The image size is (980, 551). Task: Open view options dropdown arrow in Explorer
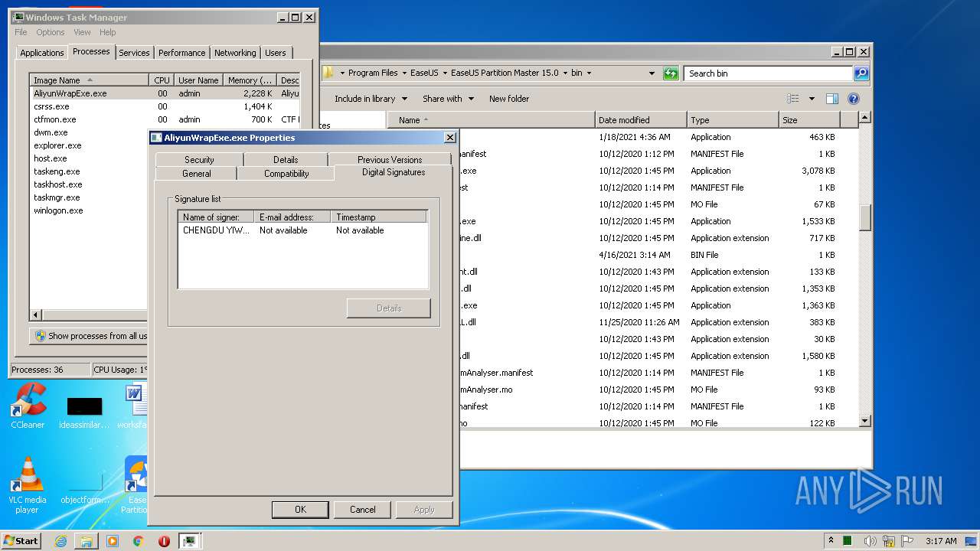pos(812,99)
